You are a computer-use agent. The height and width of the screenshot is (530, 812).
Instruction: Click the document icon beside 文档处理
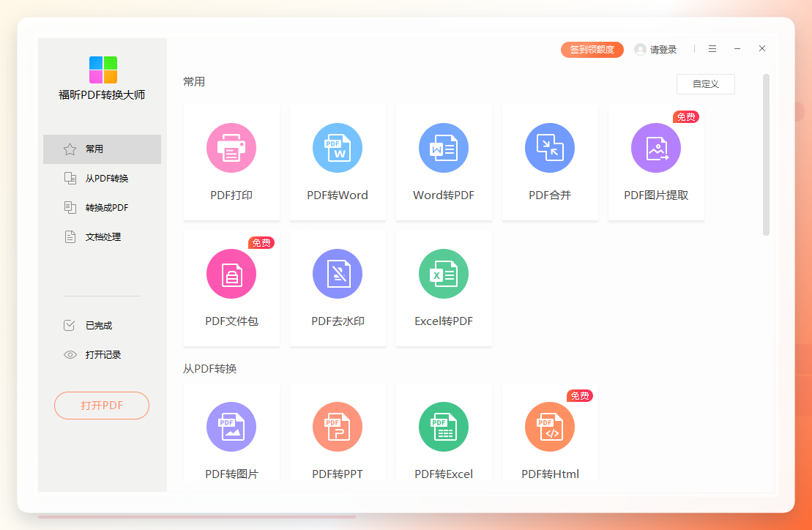[x=70, y=237]
